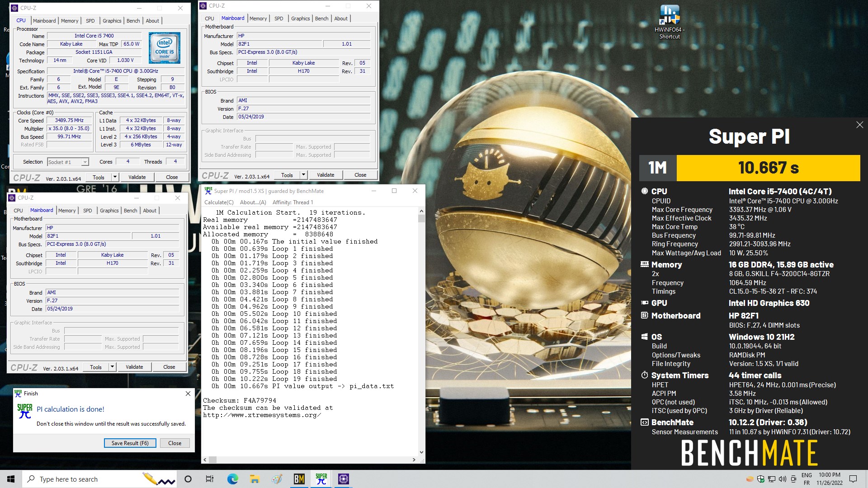Open the Super PI taskbar icon
Viewport: 868px width, 488px height.
tap(321, 479)
